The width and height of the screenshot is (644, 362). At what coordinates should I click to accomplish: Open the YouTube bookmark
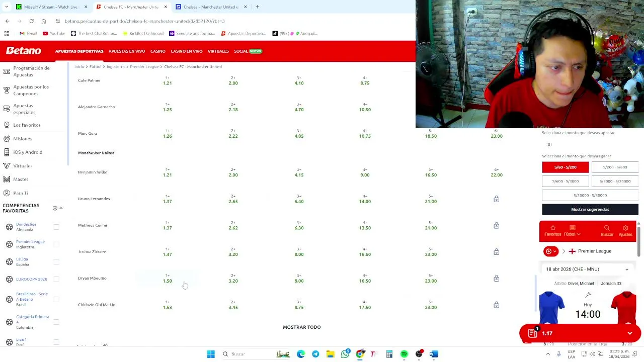[x=54, y=33]
